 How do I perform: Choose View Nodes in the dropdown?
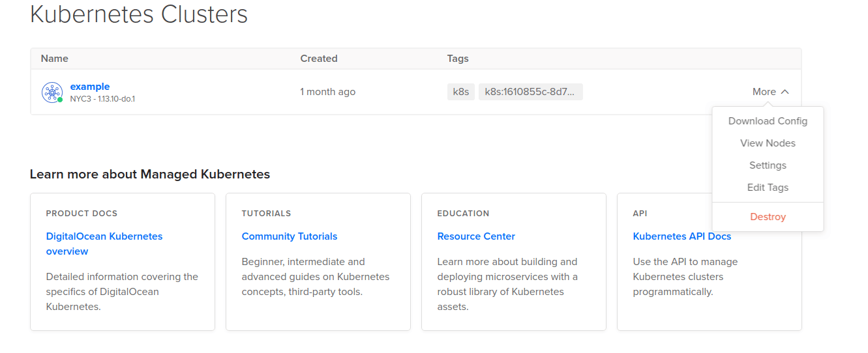768,143
